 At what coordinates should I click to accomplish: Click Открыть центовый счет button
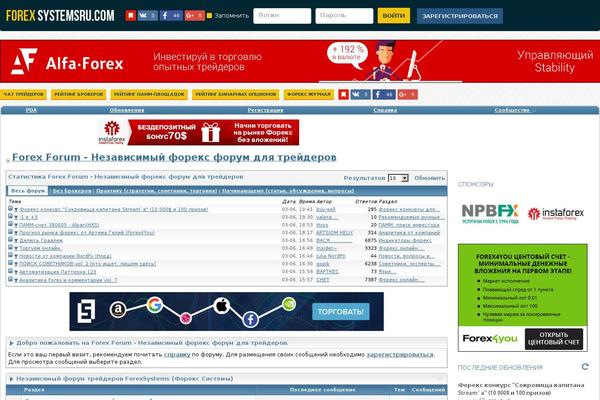[554, 339]
